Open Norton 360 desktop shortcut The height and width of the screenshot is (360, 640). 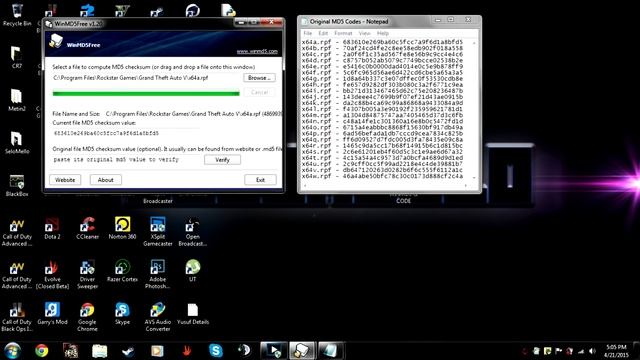pos(122,228)
